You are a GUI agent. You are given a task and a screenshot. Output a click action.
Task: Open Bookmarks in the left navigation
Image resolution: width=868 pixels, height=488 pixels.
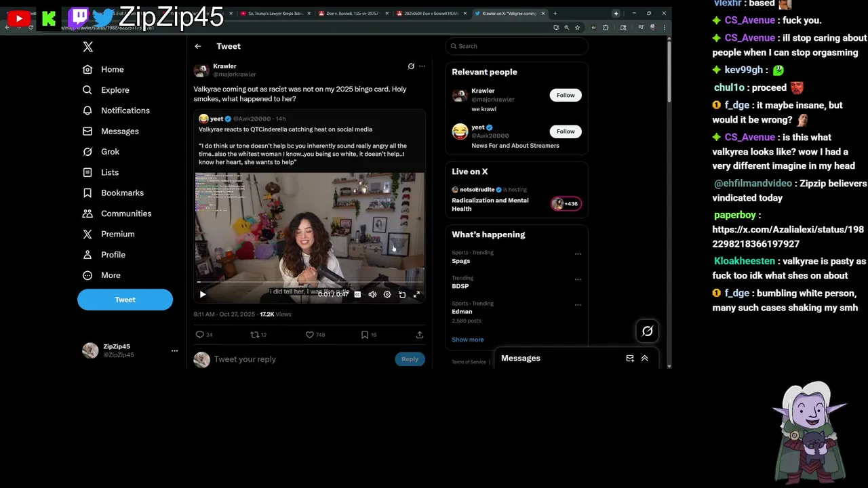pos(113,192)
